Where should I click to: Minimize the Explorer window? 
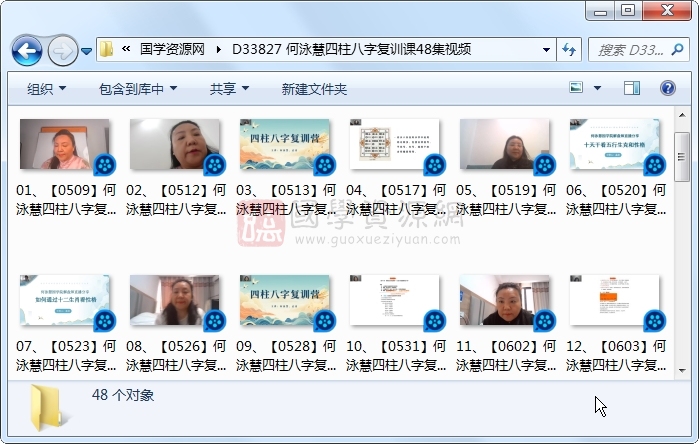click(600, 11)
